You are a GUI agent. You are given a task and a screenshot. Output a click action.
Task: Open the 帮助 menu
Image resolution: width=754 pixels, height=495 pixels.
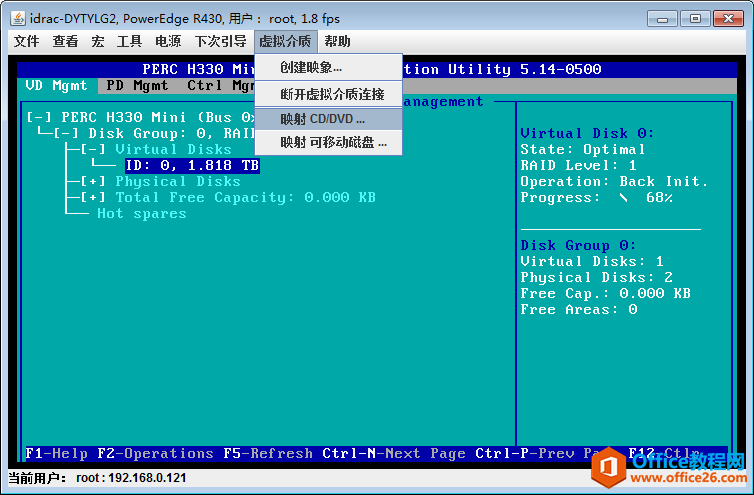pyautogui.click(x=338, y=41)
